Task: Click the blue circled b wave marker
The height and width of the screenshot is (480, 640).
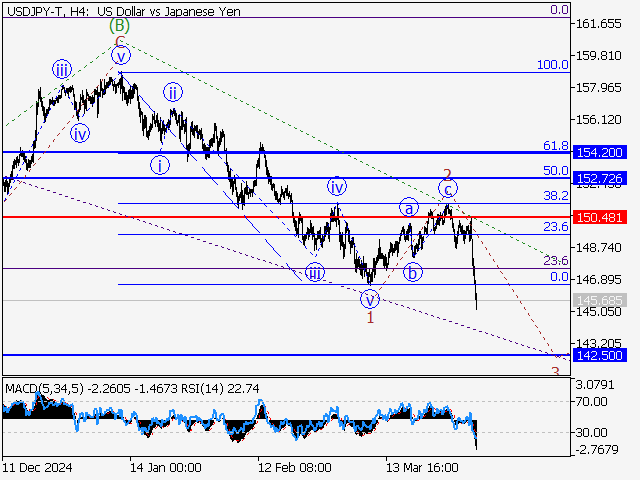Action: tap(412, 271)
